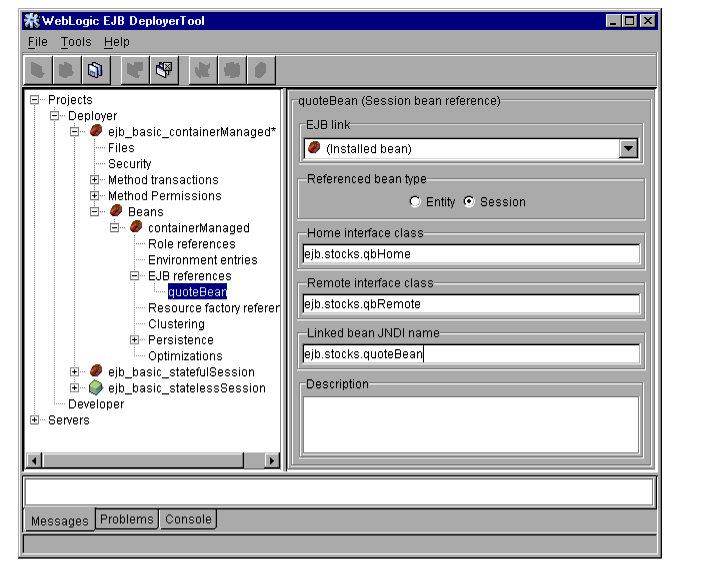This screenshot has width=713, height=561.
Task: Switch to the Problems tab
Action: pyautogui.click(x=127, y=519)
